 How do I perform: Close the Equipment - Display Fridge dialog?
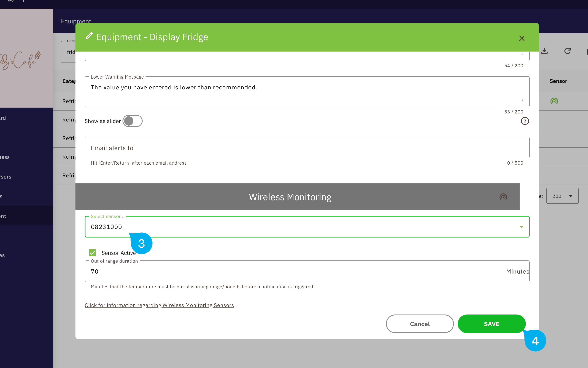522,38
